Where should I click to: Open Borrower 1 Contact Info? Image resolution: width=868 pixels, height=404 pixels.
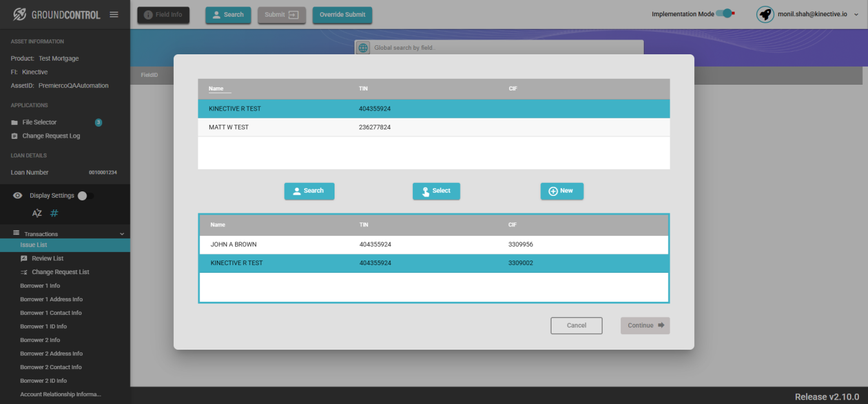tap(51, 313)
